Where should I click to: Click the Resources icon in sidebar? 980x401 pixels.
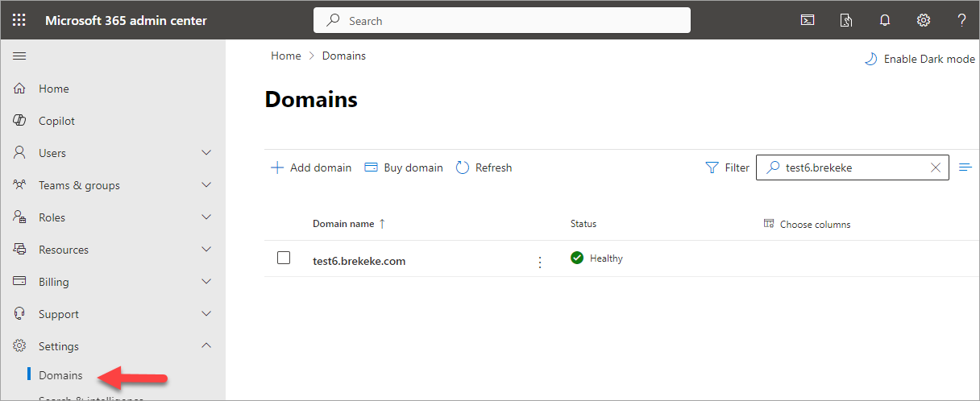pos(20,250)
